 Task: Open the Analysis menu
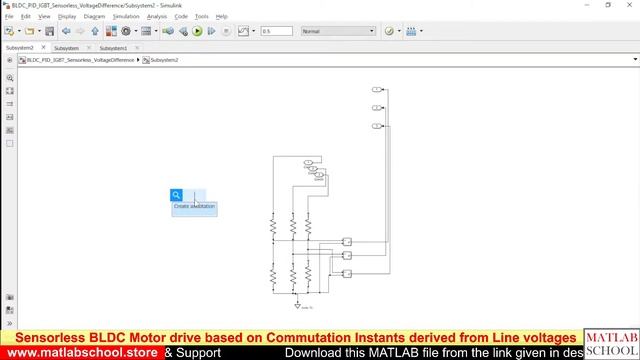pyautogui.click(x=157, y=16)
